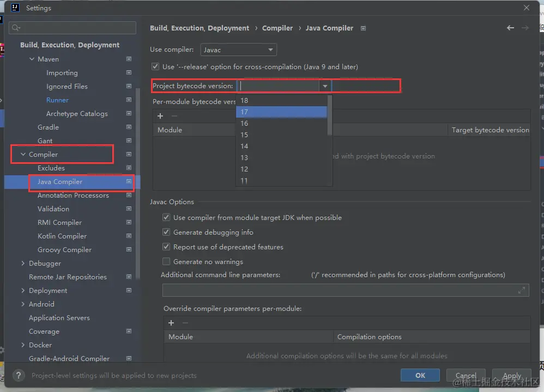Click the project-settings icon beside Remote Jar Repositories
The image size is (544, 392).
click(129, 277)
